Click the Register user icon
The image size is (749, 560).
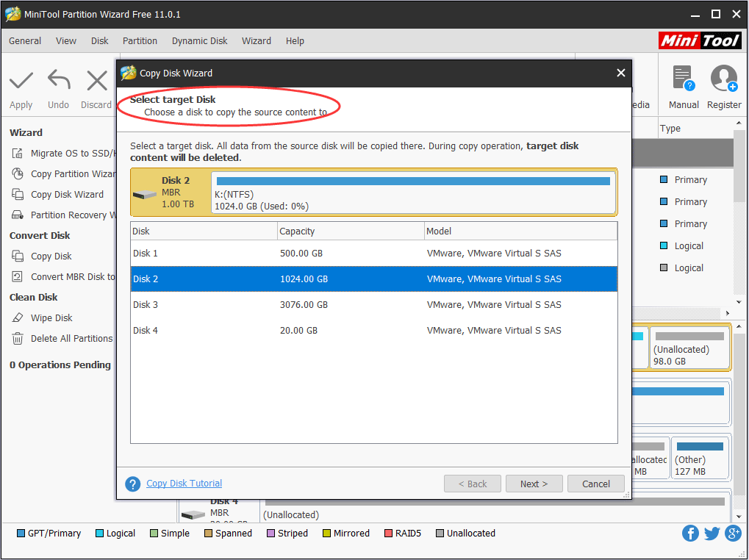724,79
